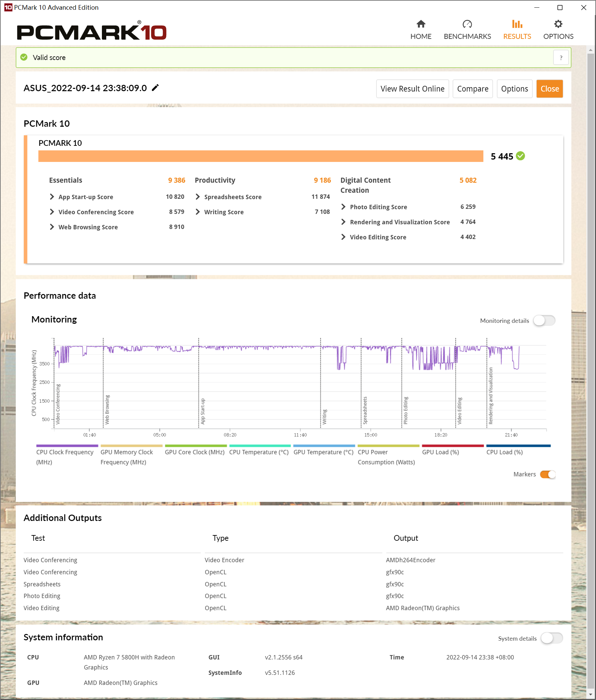596x700 pixels.
Task: Disable the Markers toggle
Action: [x=547, y=474]
